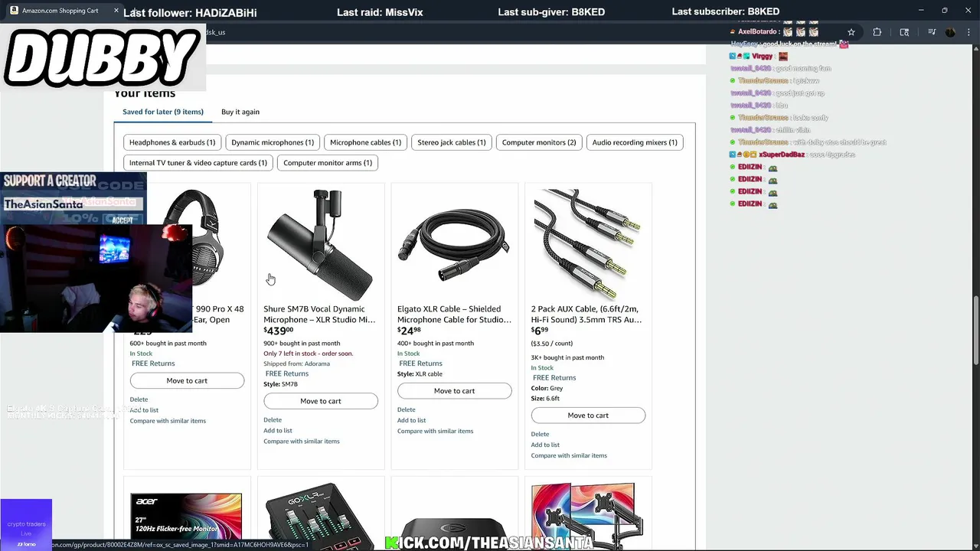Open the browser extensions puzzle icon
Viewport: 980px width, 551px height.
pos(877,32)
